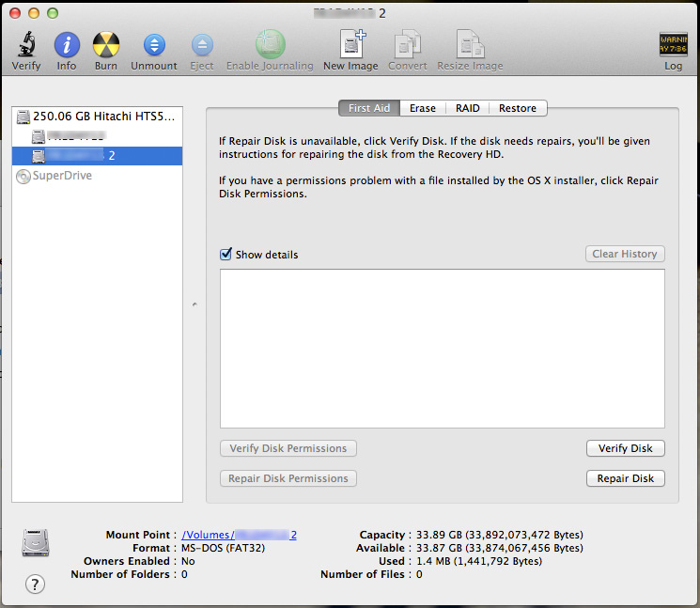Open the Info toolbar icon
The height and width of the screenshot is (608, 700).
pos(67,45)
